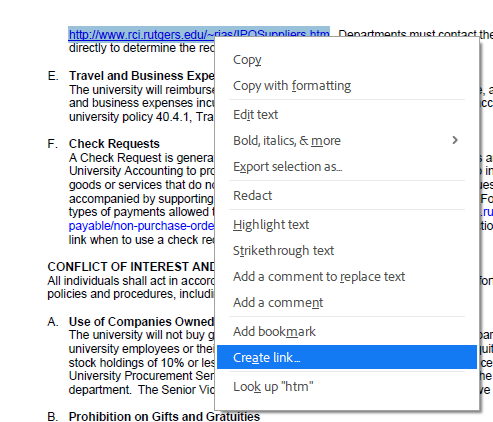This screenshot has width=493, height=422.
Task: Click text 'policies and procedures, includi'
Action: click(x=130, y=294)
